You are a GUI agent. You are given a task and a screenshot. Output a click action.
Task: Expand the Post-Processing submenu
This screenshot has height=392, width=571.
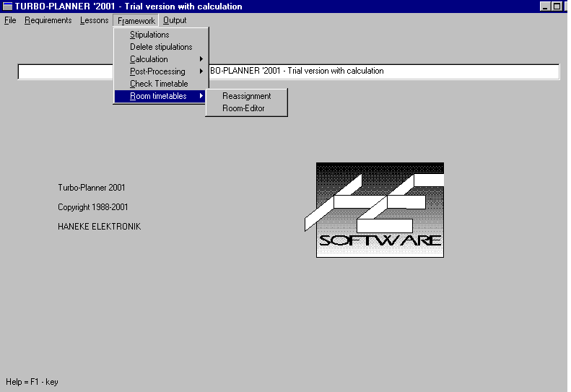161,71
